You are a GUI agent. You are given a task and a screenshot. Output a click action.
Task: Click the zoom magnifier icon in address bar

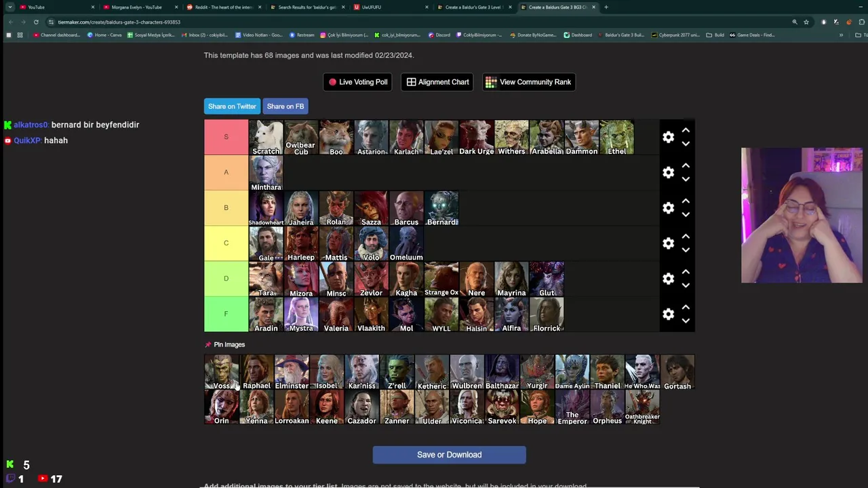(795, 22)
